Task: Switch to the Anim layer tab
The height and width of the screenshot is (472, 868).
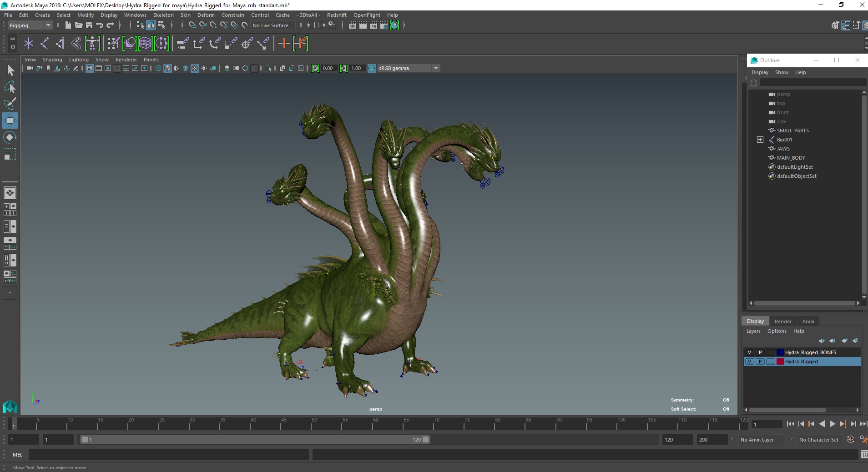Action: pos(808,321)
